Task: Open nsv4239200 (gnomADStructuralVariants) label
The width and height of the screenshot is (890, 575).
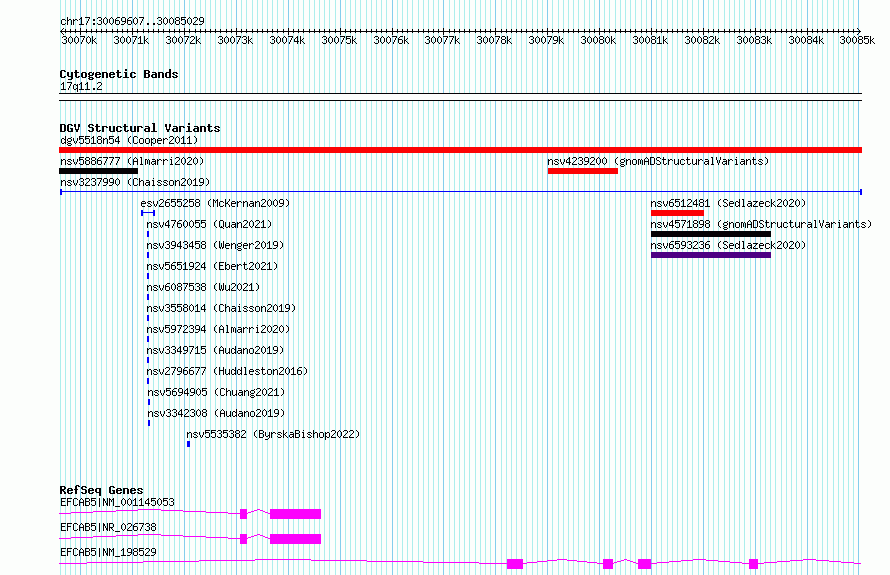Action: click(658, 161)
